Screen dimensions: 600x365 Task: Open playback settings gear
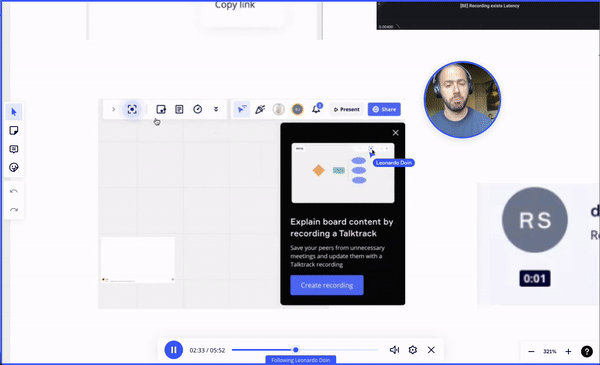coord(412,350)
